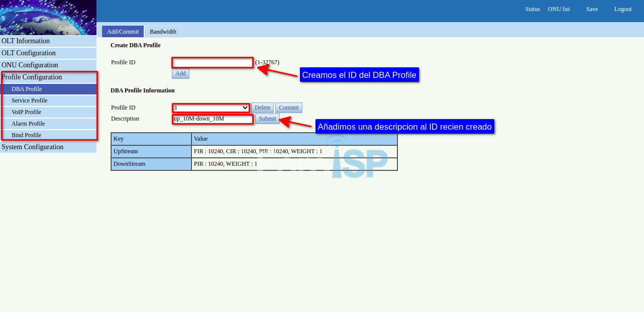Click the Commit button

click(288, 108)
